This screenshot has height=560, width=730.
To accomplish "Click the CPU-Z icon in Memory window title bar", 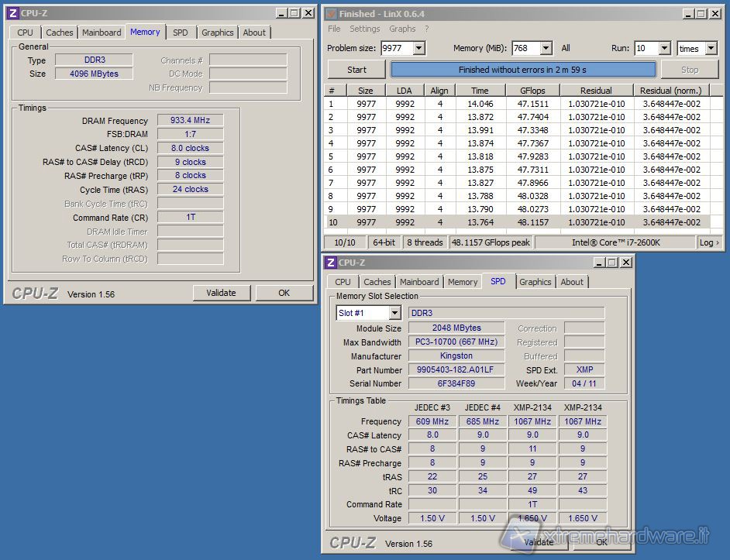I will point(12,12).
